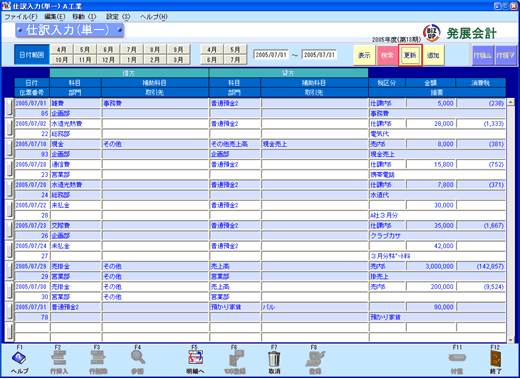Click the yellow 追加 add button
Image resolution: width=520 pixels, height=379 pixels.
pyautogui.click(x=433, y=55)
